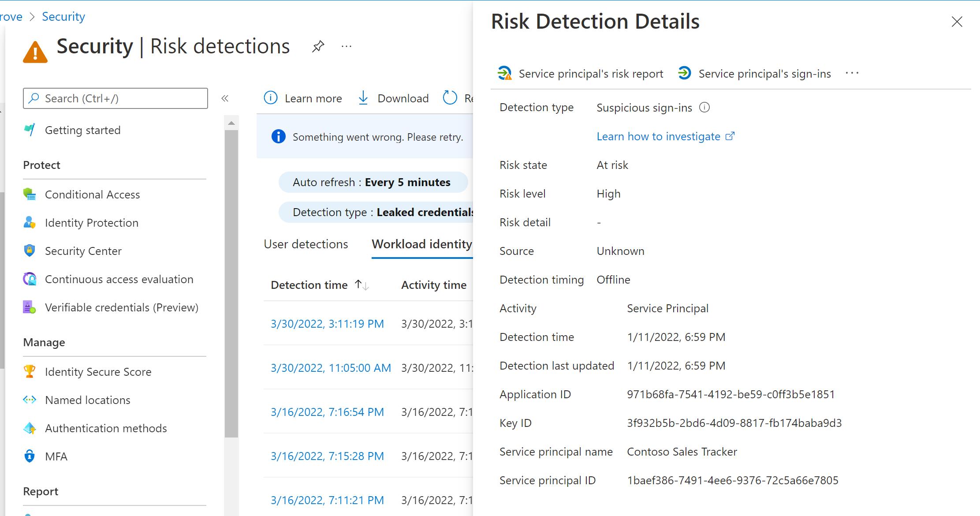This screenshot has width=980, height=516.
Task: Click the Identity Protection icon in sidebar
Action: coord(30,223)
